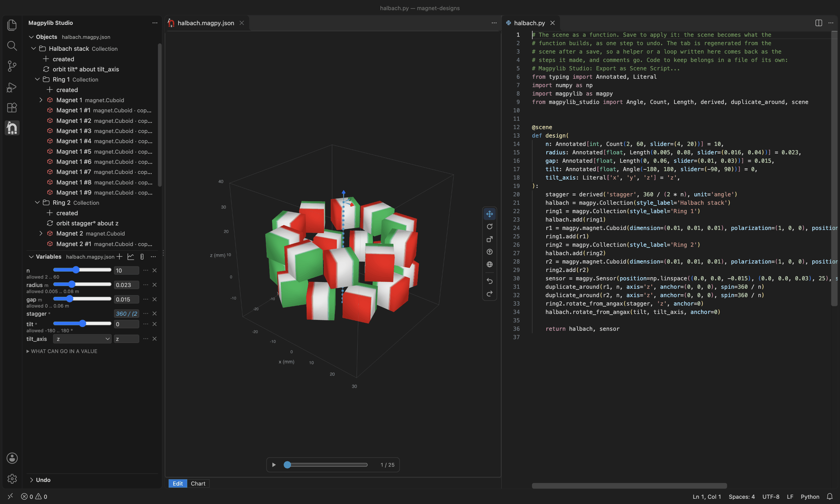Viewport: 840px width, 504px height.
Task: Remove the radius variable with its X
Action: (154, 285)
